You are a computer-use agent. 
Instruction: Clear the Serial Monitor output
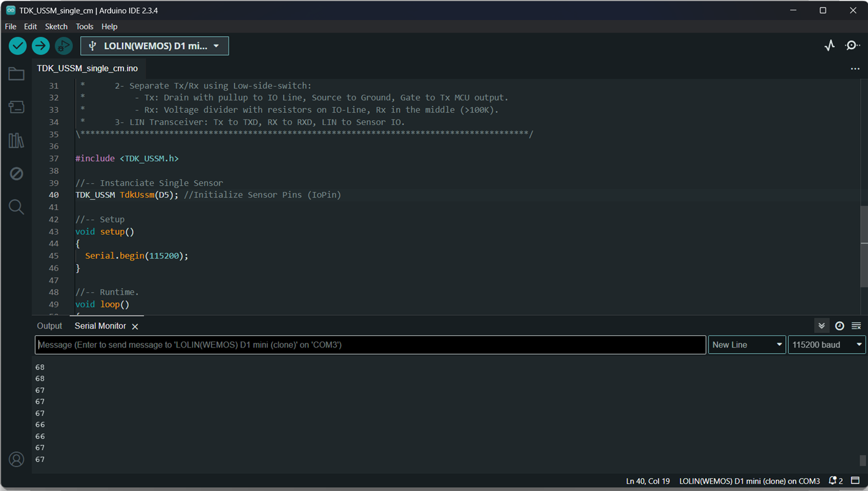(x=856, y=326)
